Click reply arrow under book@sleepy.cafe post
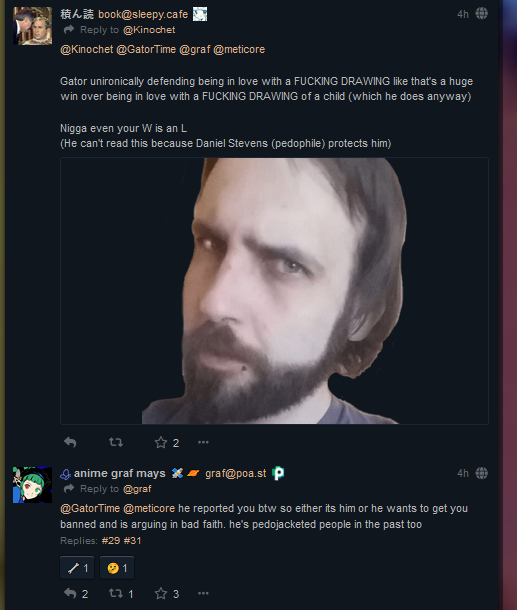 click(x=70, y=442)
